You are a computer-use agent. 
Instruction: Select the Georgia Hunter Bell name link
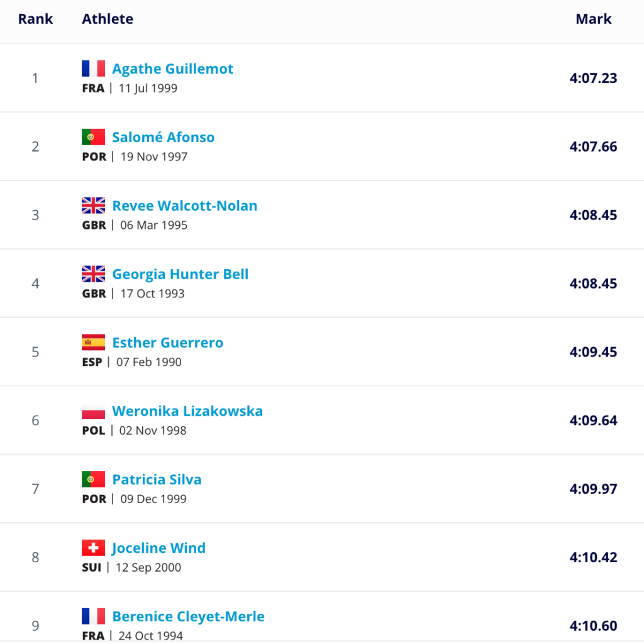[x=180, y=274]
